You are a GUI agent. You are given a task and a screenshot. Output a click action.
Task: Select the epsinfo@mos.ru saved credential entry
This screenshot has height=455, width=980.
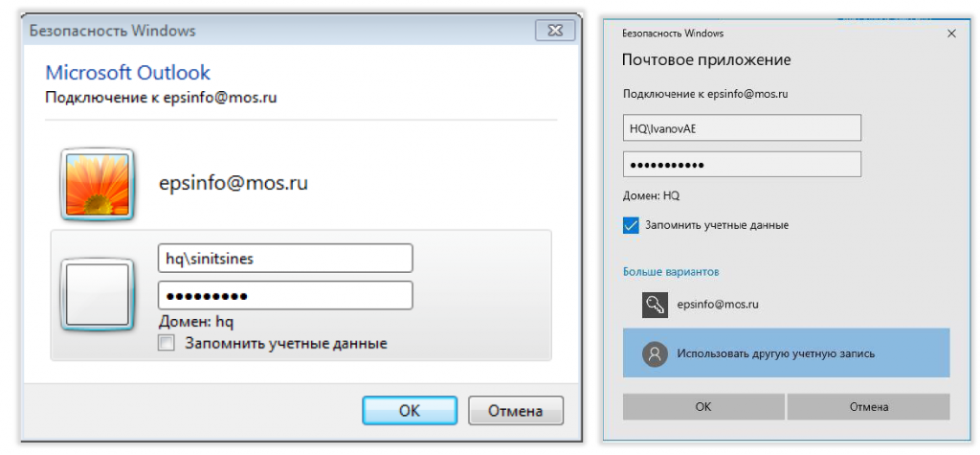tap(718, 304)
